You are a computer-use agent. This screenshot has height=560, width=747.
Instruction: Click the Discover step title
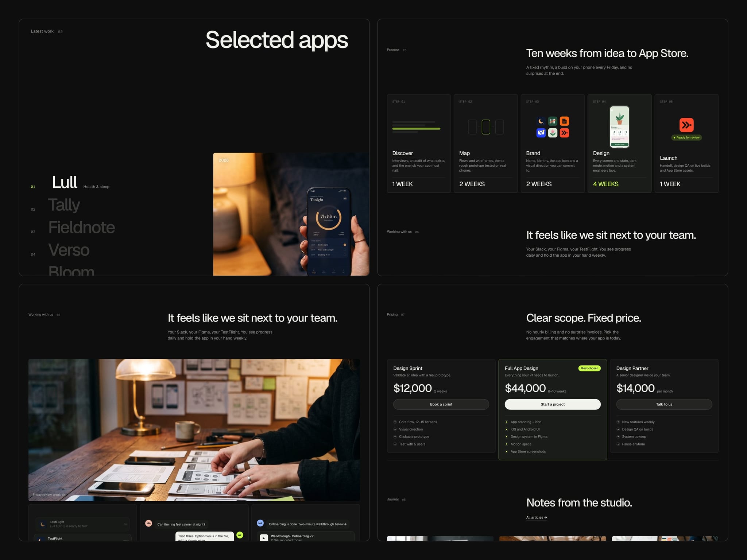coord(403,153)
